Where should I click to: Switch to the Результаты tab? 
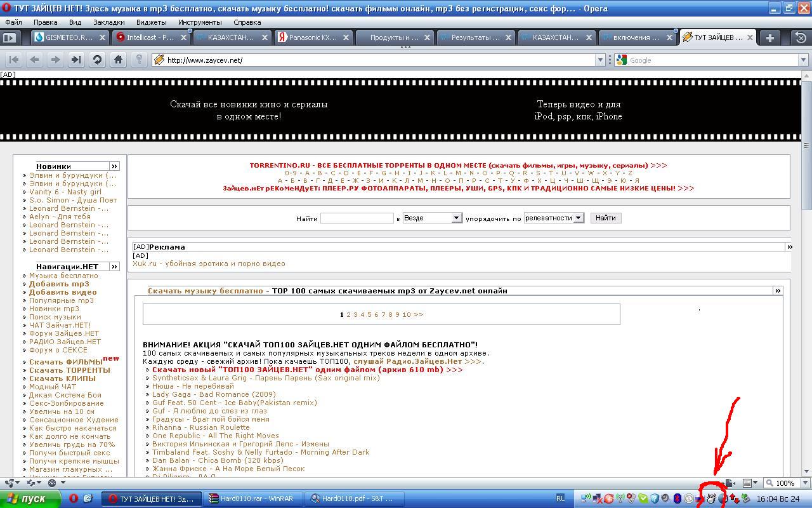pos(475,37)
